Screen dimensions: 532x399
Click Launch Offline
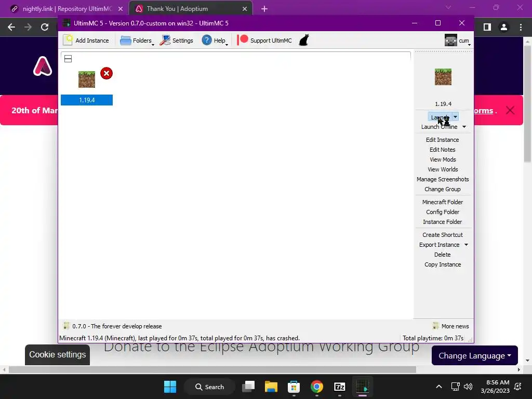click(x=439, y=127)
